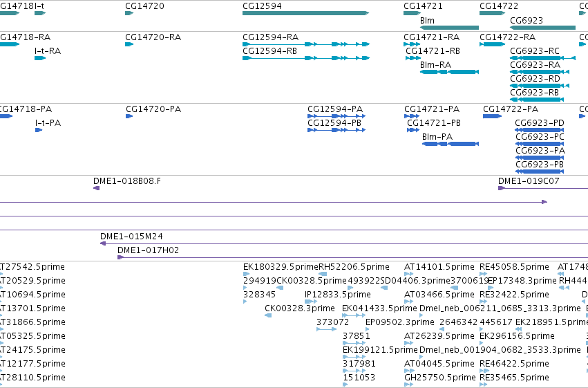Select the EK041433.5prime EST label

coord(379,308)
